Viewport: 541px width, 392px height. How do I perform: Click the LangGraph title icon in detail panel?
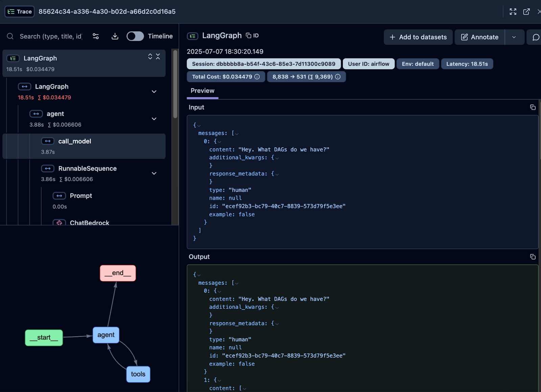(x=192, y=36)
